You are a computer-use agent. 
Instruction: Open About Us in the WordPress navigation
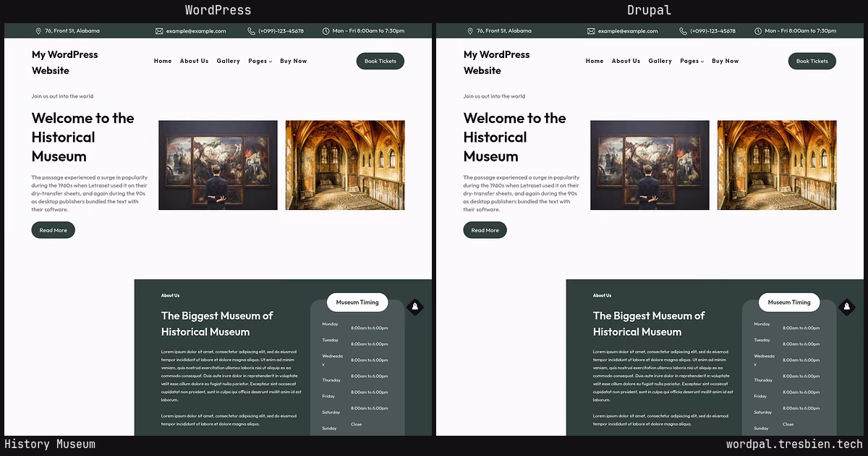click(194, 61)
